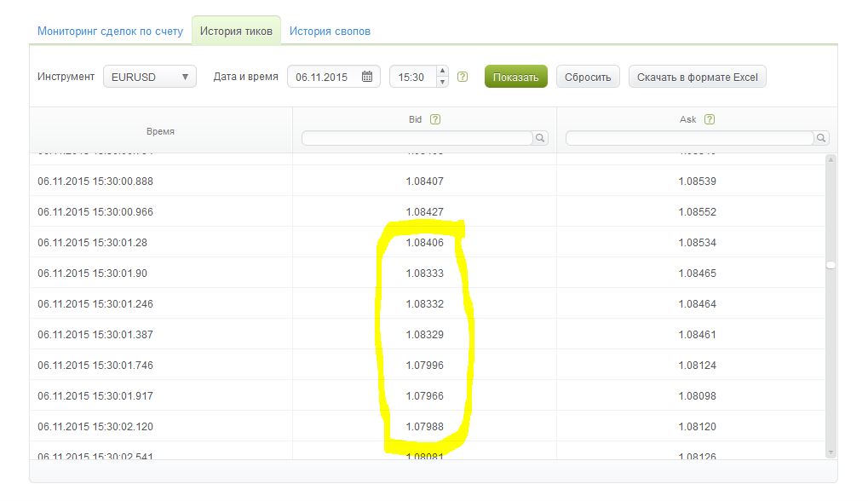Image resolution: width=868 pixels, height=501 pixels.
Task: Increase time with the up stepper arrow
Action: pos(442,72)
